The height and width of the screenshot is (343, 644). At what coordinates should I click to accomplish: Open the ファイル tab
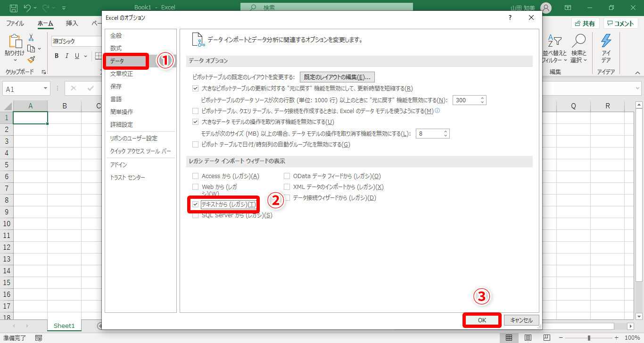pos(15,24)
